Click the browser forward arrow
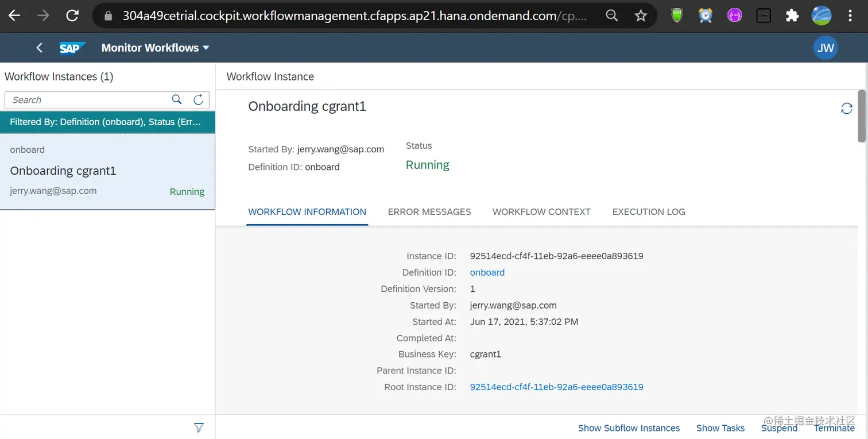This screenshot has height=439, width=868. 43,16
